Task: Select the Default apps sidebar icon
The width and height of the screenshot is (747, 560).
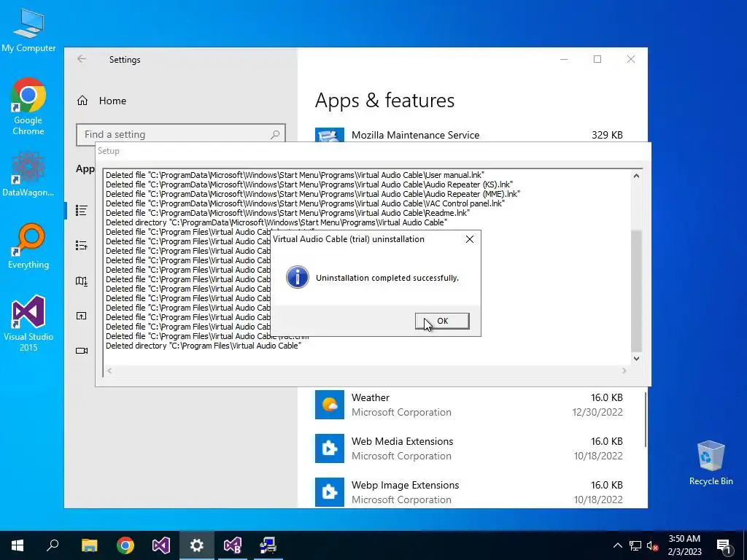Action: (x=82, y=246)
